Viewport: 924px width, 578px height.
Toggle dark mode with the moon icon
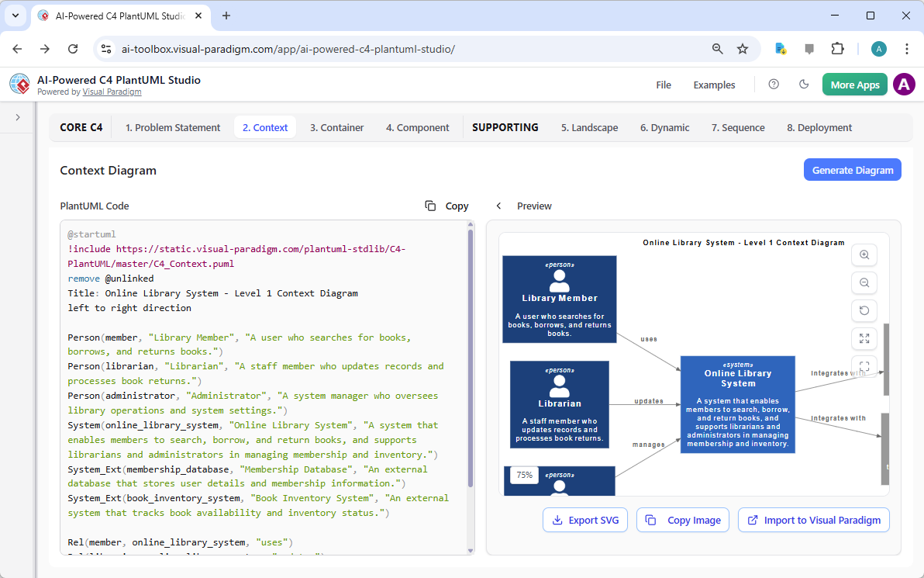click(x=804, y=85)
